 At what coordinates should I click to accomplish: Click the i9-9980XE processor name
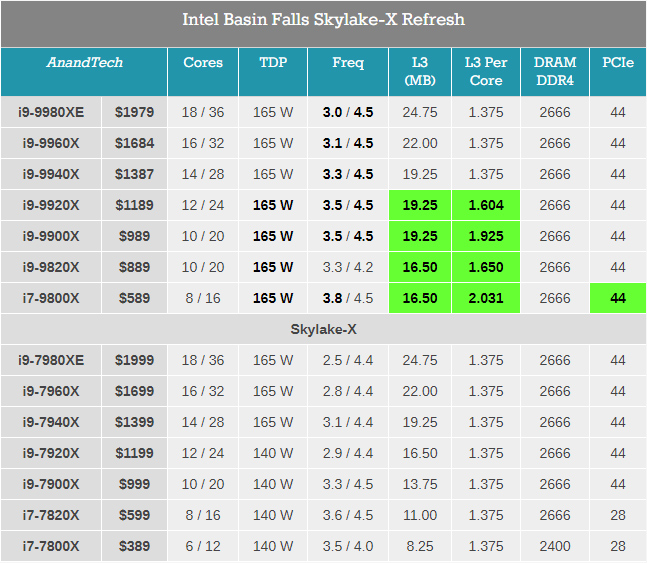click(x=50, y=112)
